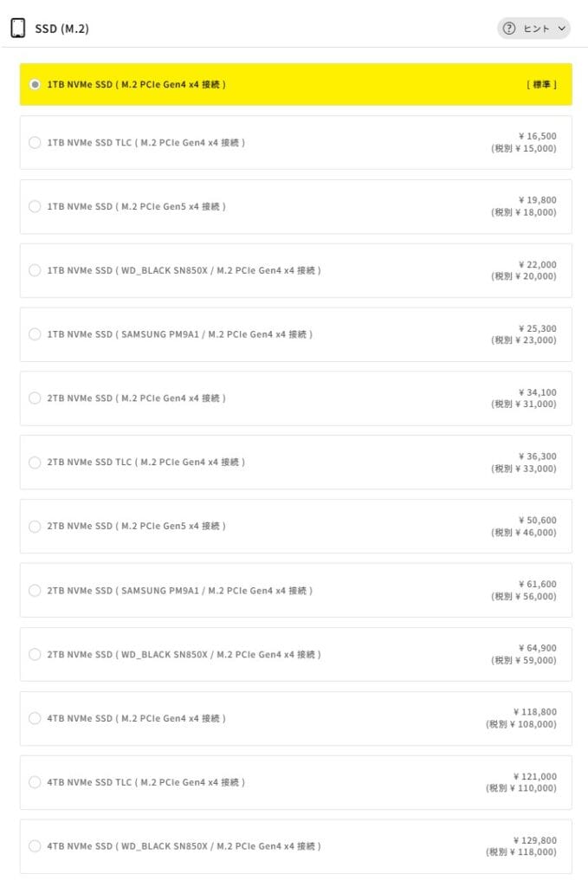This screenshot has width=588, height=887.
Task: Select the standard 1TB NVMe SSD Gen4 radio
Action: [x=35, y=85]
